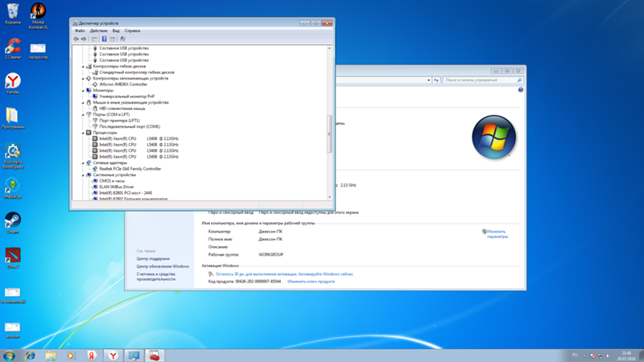644x362 pixels.
Task: Open MediaGet desktop shortcut
Action: coord(13,189)
